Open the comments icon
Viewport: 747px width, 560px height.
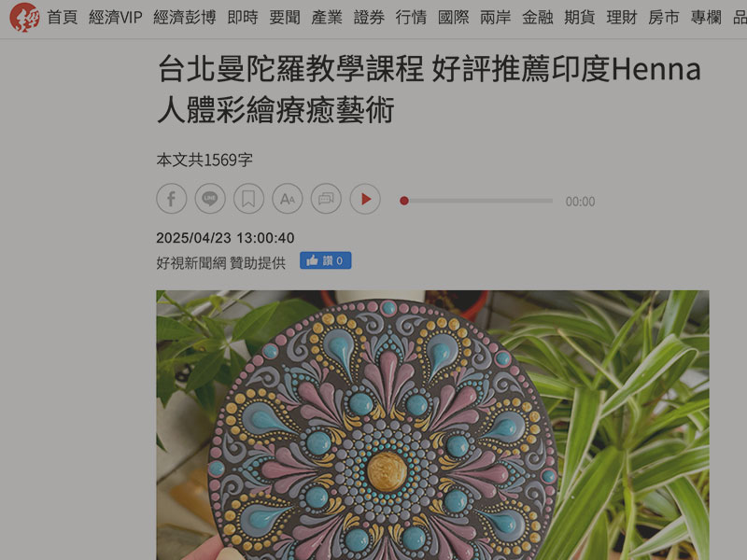tap(326, 199)
